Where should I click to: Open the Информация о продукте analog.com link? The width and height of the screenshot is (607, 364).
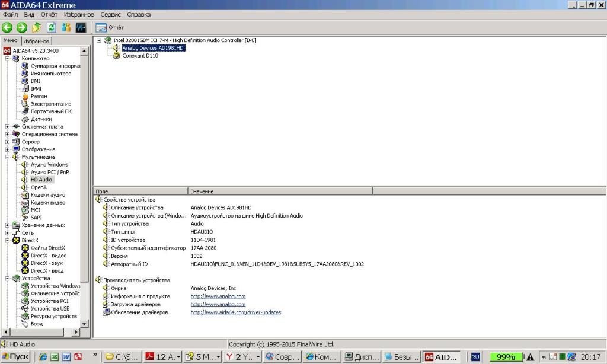click(218, 296)
